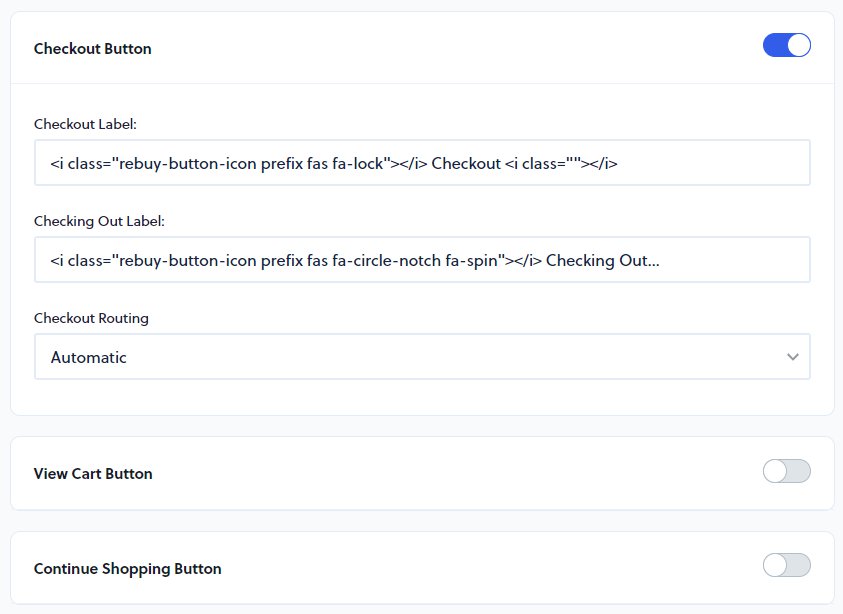Enable the Continue Shopping Button toggle
The image size is (843, 614).
786,566
